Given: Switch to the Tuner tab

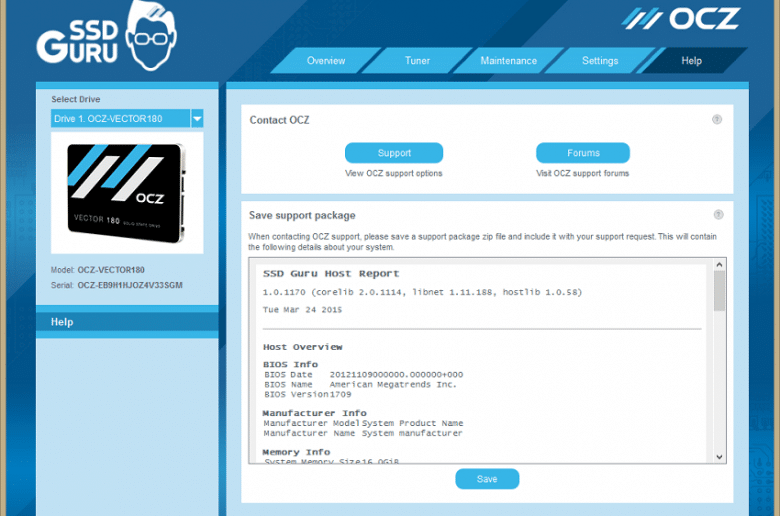Looking at the screenshot, I should tap(417, 61).
